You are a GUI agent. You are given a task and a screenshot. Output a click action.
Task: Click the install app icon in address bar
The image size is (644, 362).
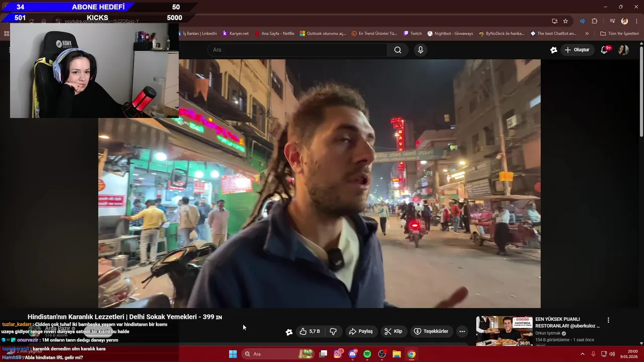click(x=554, y=21)
